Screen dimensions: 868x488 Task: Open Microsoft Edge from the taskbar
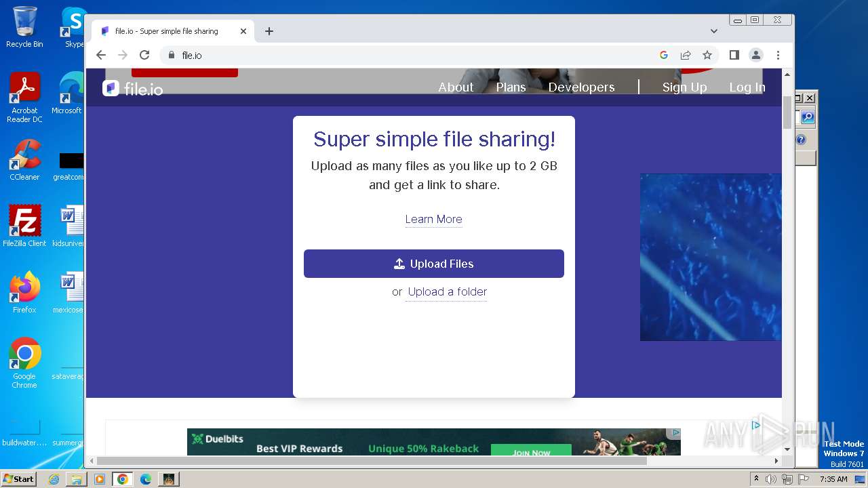146,479
